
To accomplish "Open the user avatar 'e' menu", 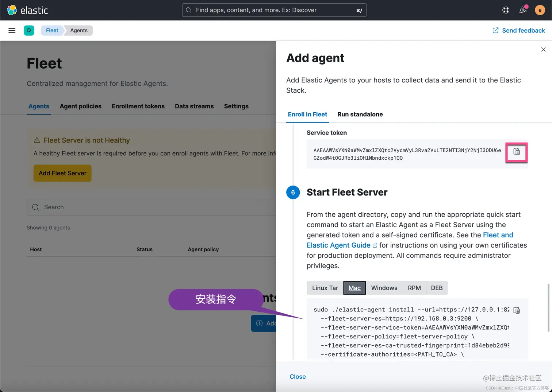I will click(x=540, y=10).
